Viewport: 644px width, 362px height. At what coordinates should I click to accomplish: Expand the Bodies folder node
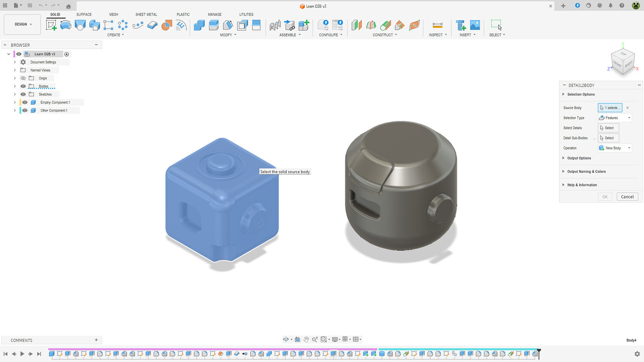pyautogui.click(x=15, y=86)
